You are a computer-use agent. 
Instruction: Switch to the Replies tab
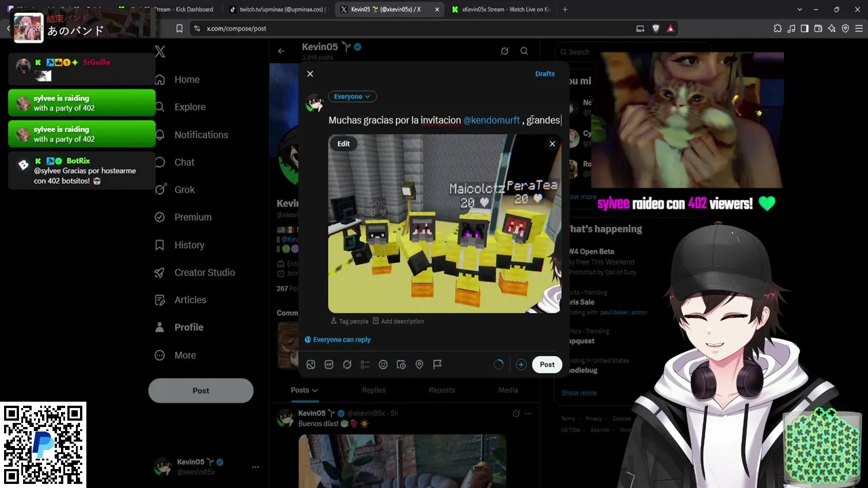click(x=374, y=390)
